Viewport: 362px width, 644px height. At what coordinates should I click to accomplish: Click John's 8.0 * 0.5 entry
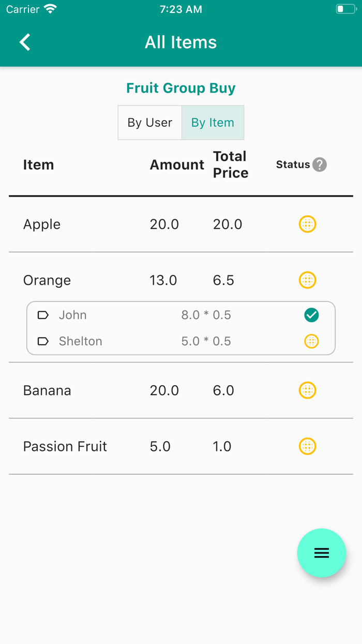206,315
